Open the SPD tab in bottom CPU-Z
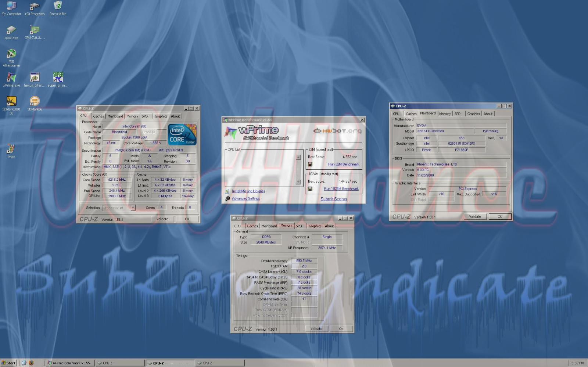This screenshot has width=588, height=367. pyautogui.click(x=299, y=226)
